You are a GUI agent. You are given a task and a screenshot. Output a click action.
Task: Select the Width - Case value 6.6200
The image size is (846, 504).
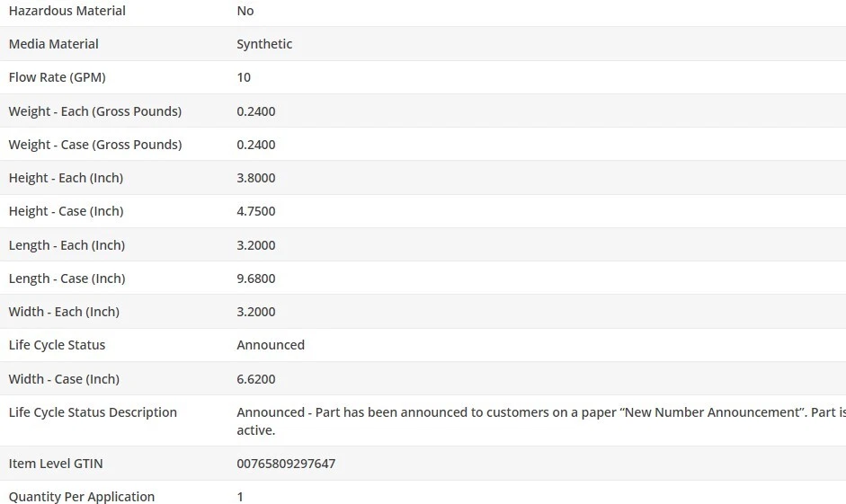click(256, 379)
